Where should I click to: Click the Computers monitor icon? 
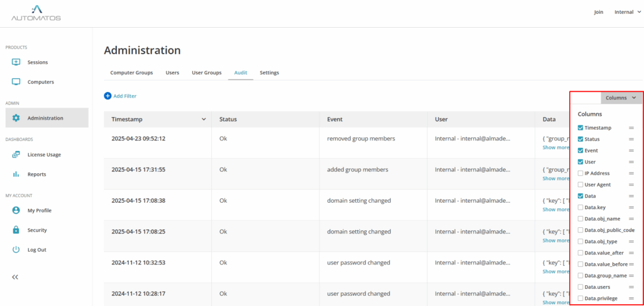coord(16,82)
